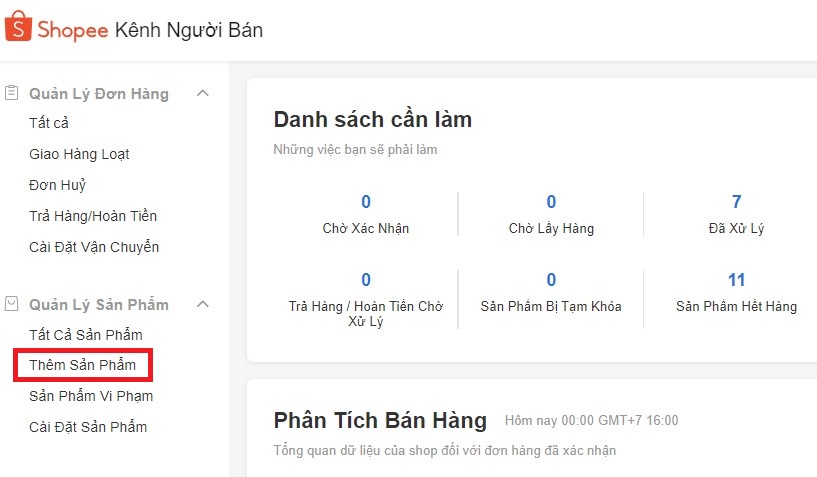This screenshot has height=477, width=817.
Task: Open Cài Đặt Sản Phẩm menu item
Action: click(x=88, y=427)
